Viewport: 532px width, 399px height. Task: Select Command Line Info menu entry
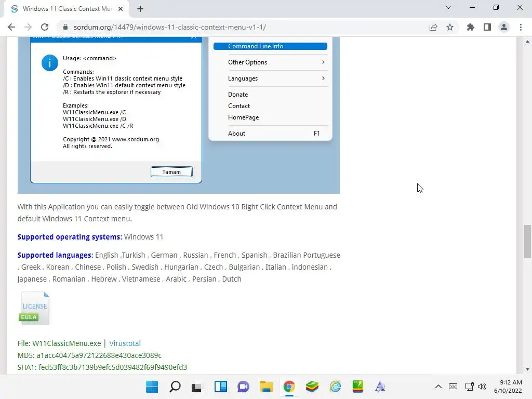[270, 46]
